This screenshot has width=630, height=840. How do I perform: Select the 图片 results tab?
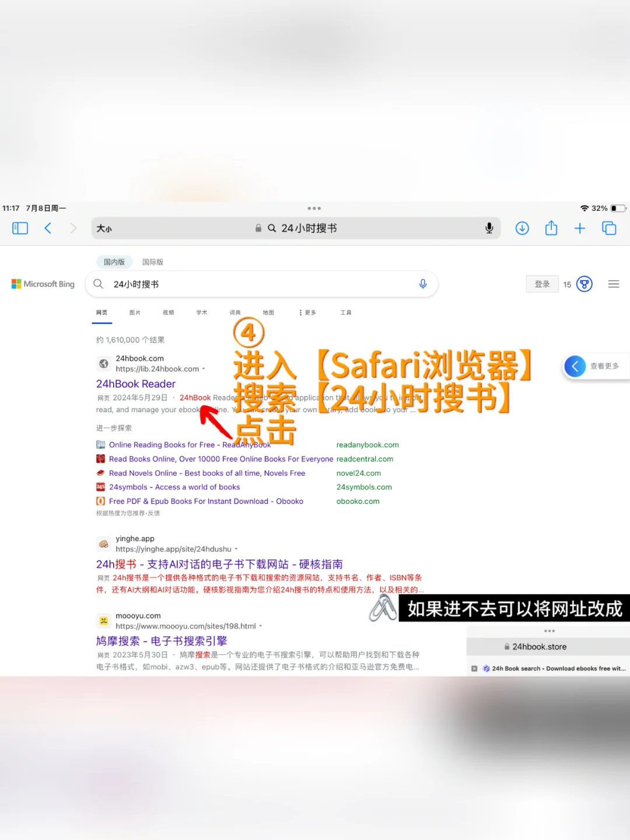135,313
